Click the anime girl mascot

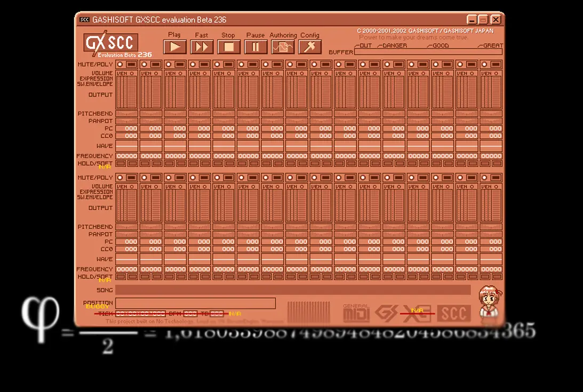[490, 302]
